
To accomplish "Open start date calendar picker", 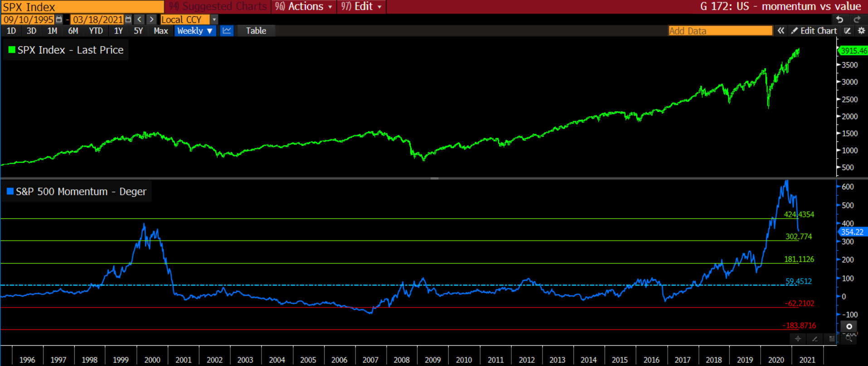I will click(x=59, y=19).
